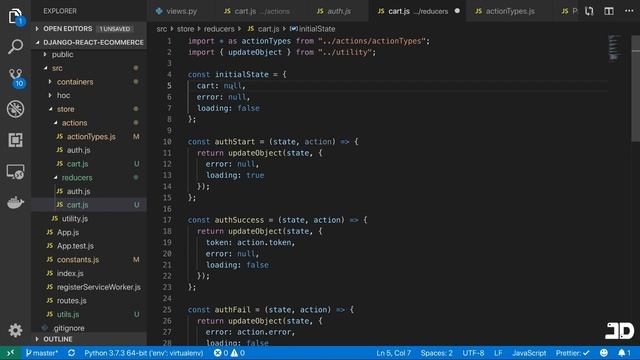The height and width of the screenshot is (360, 640).
Task: Open the Manage gear menu
Action: [16, 330]
